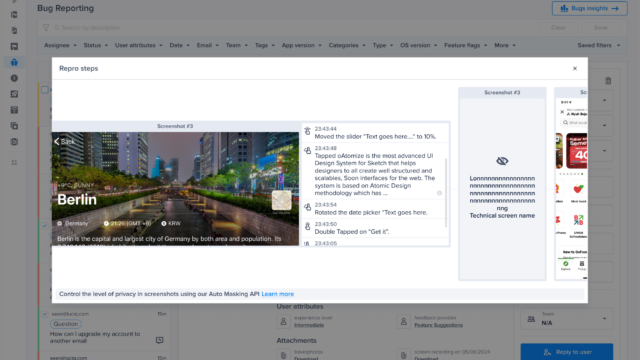This screenshot has height=360, width=640.
Task: Click the hidden eye icon in Screenshot #3
Action: point(502,161)
